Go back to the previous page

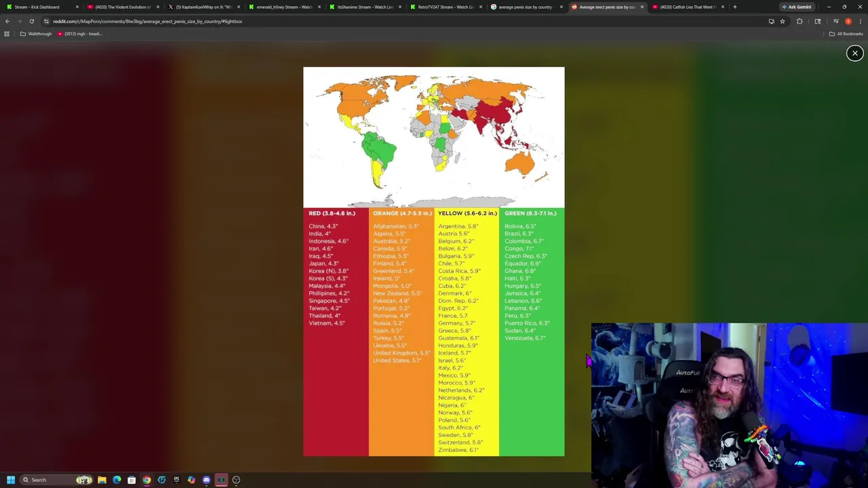click(7, 21)
